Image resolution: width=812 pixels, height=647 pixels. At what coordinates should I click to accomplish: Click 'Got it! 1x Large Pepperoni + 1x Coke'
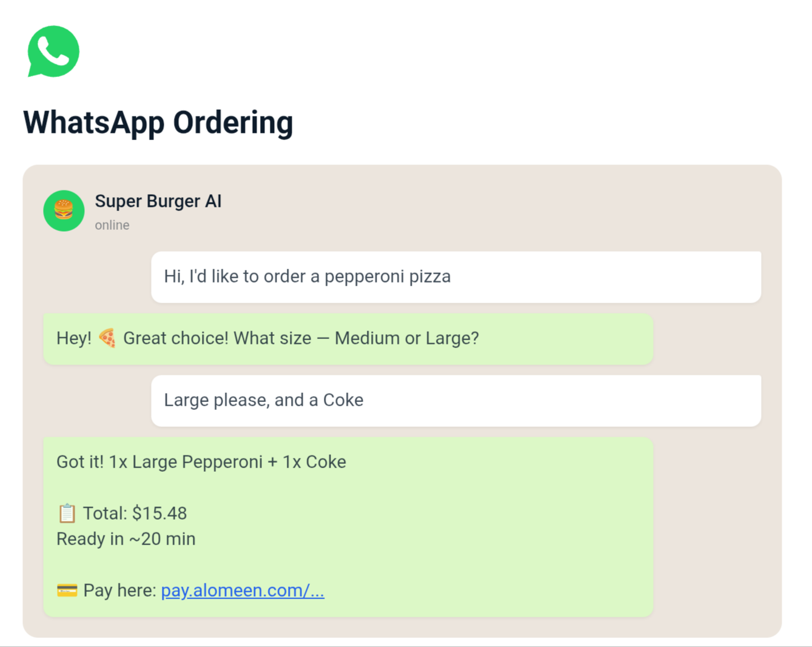201,462
